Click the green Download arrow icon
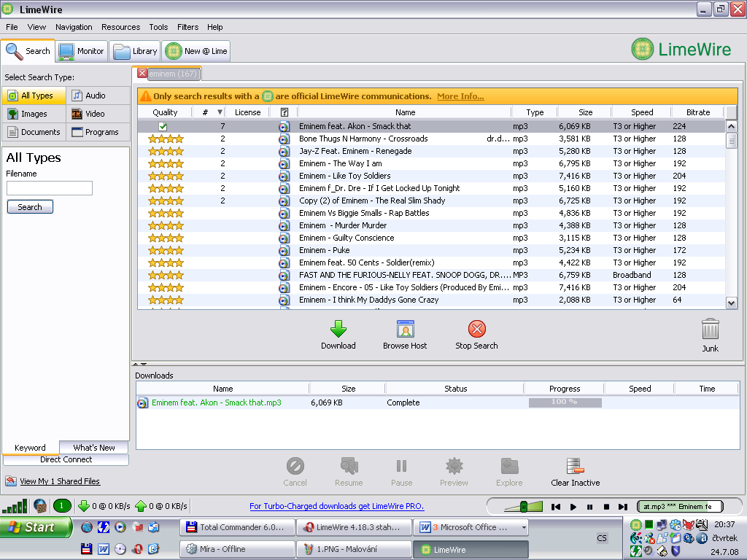 [338, 330]
